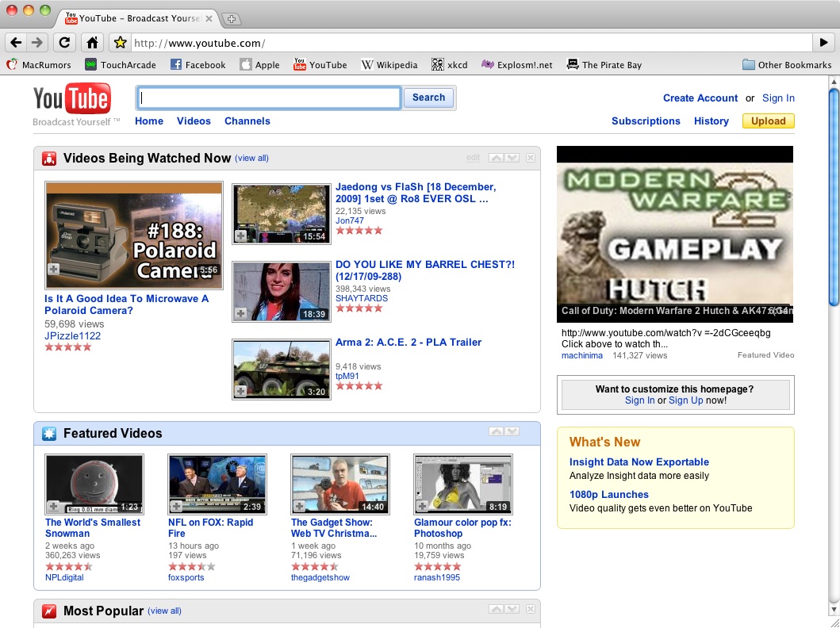Open Insight Data Now Exportable
840x628 pixels.
point(639,462)
